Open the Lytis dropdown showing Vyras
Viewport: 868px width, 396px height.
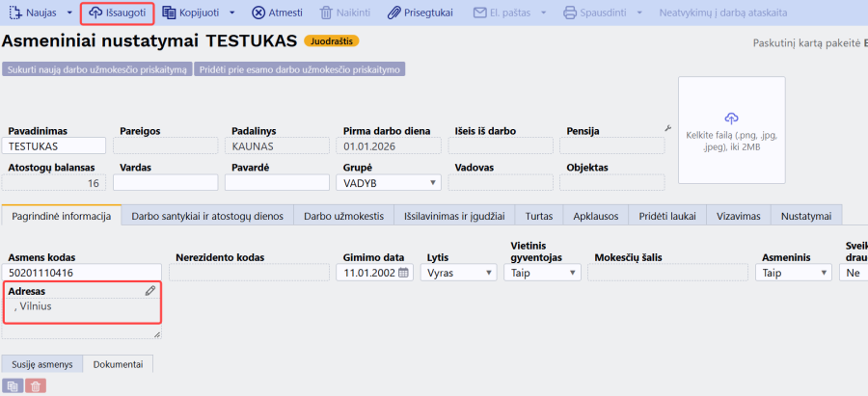[458, 273]
